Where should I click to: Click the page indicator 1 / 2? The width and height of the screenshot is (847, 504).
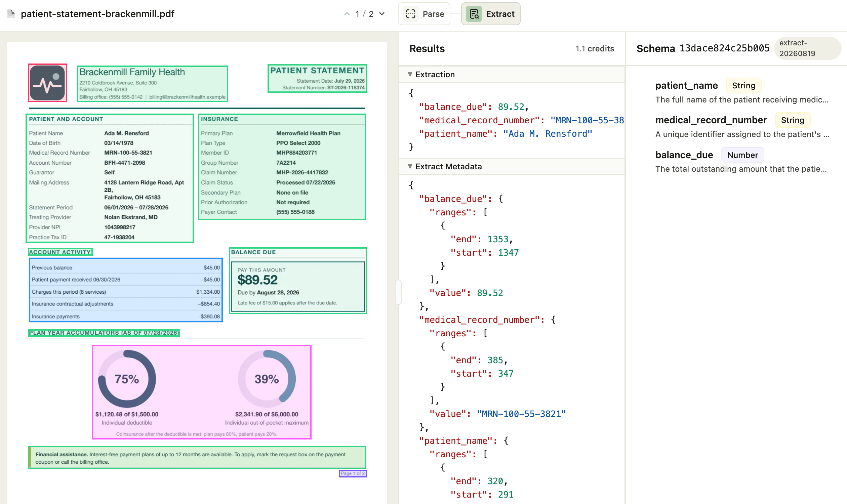pyautogui.click(x=364, y=14)
